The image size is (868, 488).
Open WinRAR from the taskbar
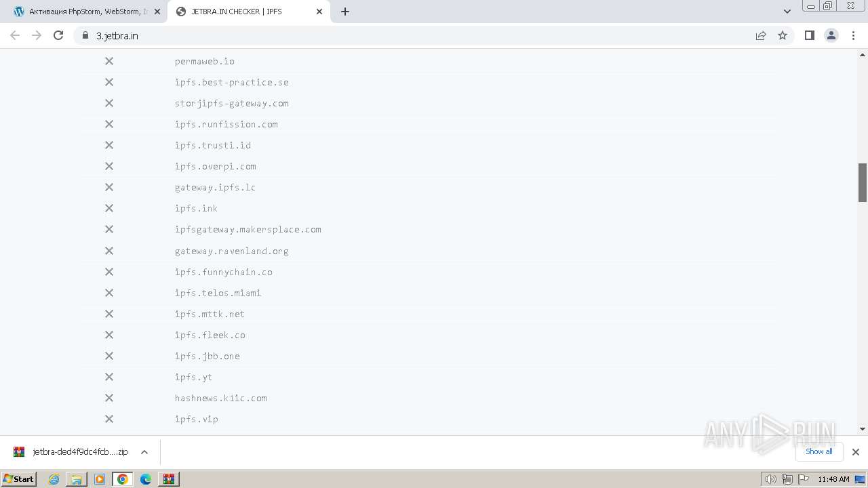coord(168,479)
